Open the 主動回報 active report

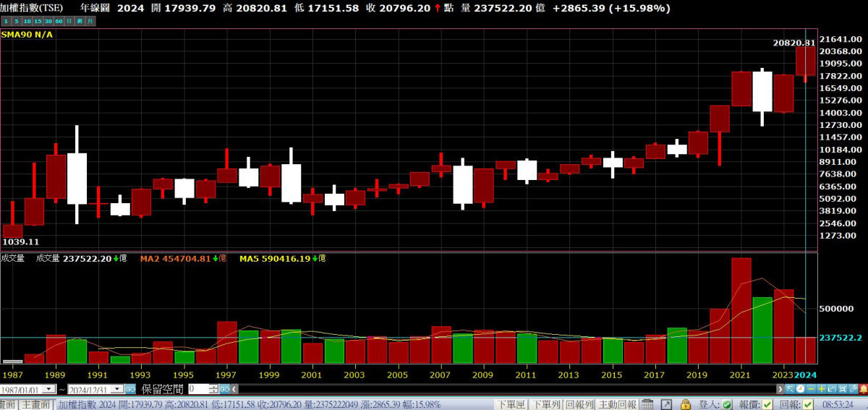point(617,404)
